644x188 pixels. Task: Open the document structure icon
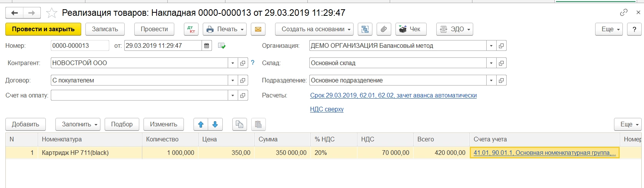365,29
